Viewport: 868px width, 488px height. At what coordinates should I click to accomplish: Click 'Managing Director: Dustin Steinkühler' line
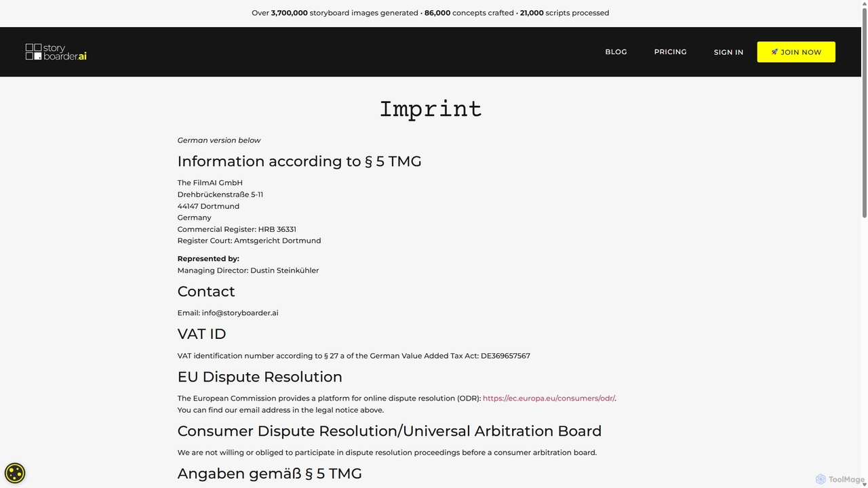click(x=248, y=270)
